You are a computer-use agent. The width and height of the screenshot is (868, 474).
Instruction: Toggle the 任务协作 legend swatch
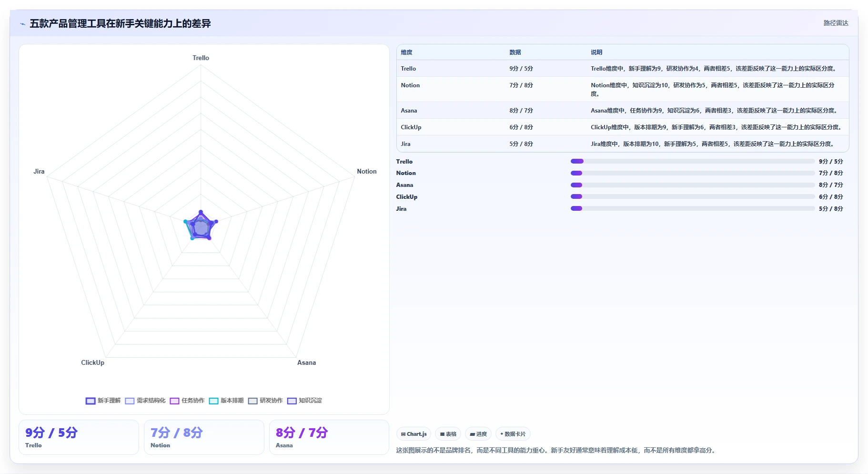pyautogui.click(x=174, y=401)
